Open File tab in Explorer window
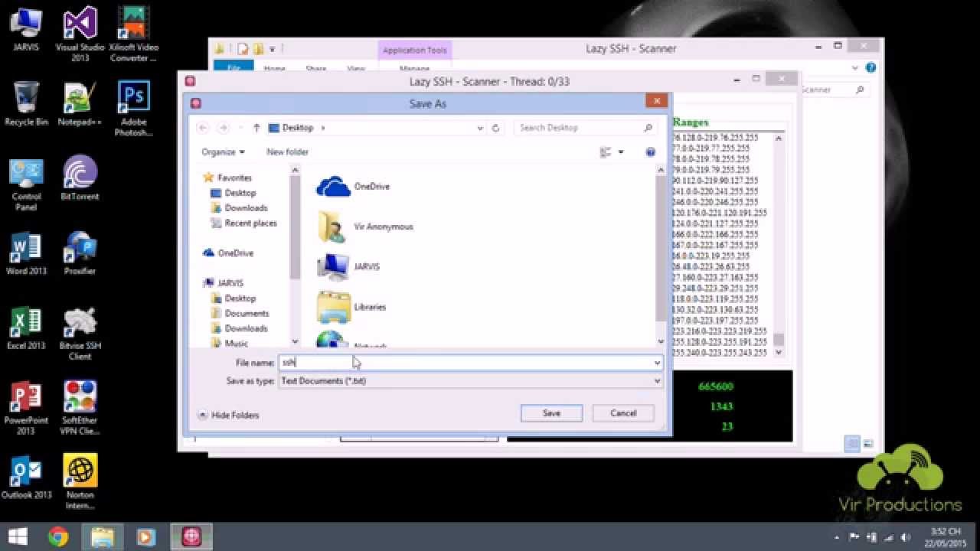980x551 pixels. (x=234, y=68)
